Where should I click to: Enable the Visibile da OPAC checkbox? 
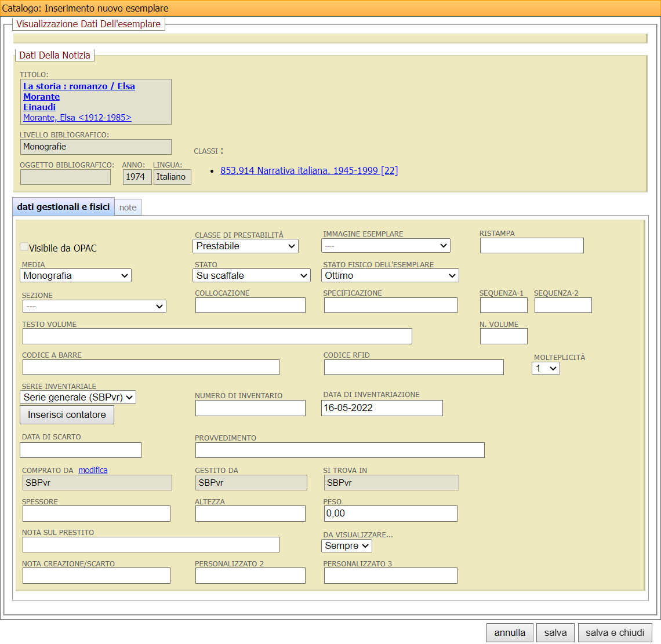coord(24,247)
